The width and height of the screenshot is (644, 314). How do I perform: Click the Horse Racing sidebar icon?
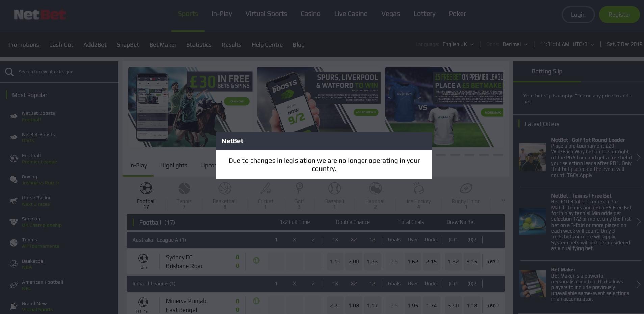(14, 201)
